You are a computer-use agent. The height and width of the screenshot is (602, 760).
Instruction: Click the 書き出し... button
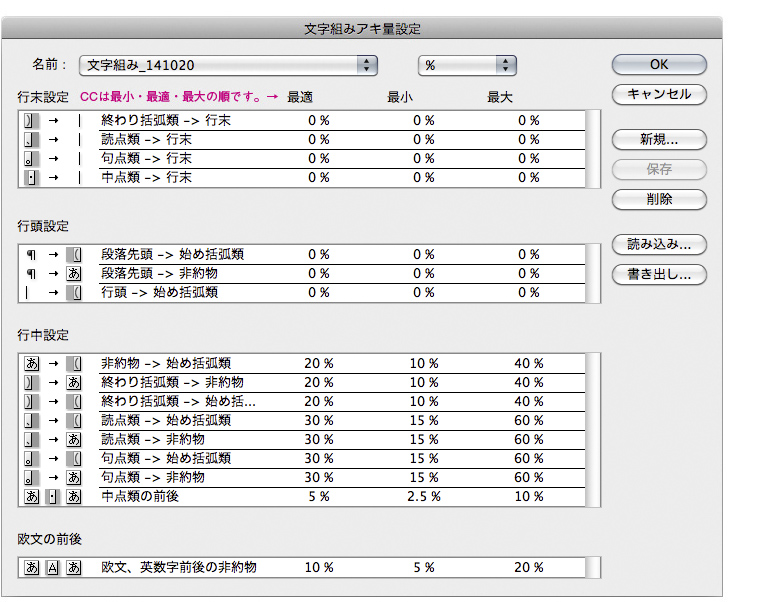659,274
